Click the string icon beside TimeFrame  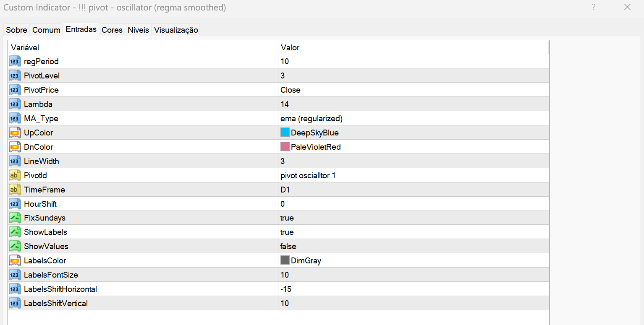click(x=15, y=190)
